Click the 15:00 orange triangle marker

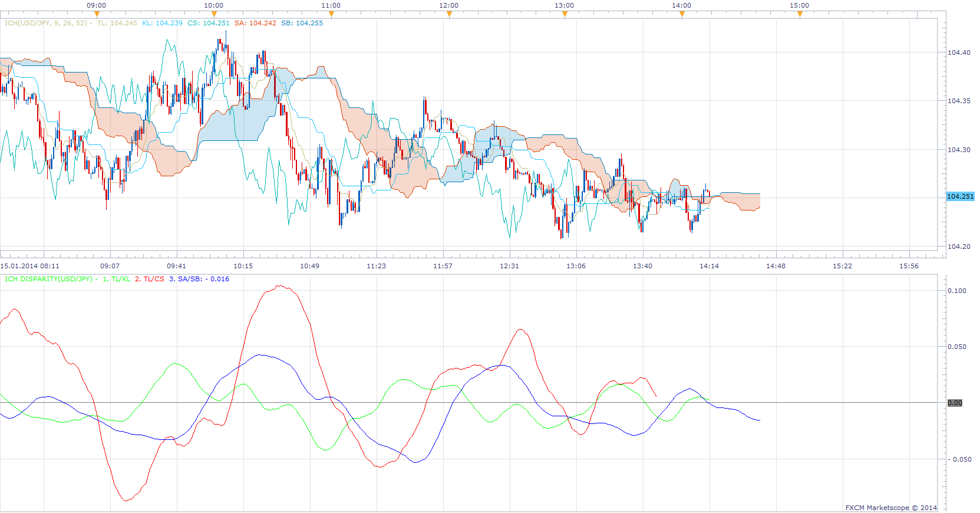[800, 14]
